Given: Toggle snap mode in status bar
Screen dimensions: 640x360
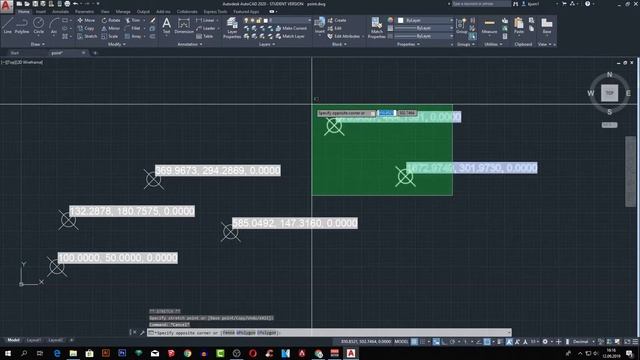Looking at the screenshot, I should click(423, 342).
